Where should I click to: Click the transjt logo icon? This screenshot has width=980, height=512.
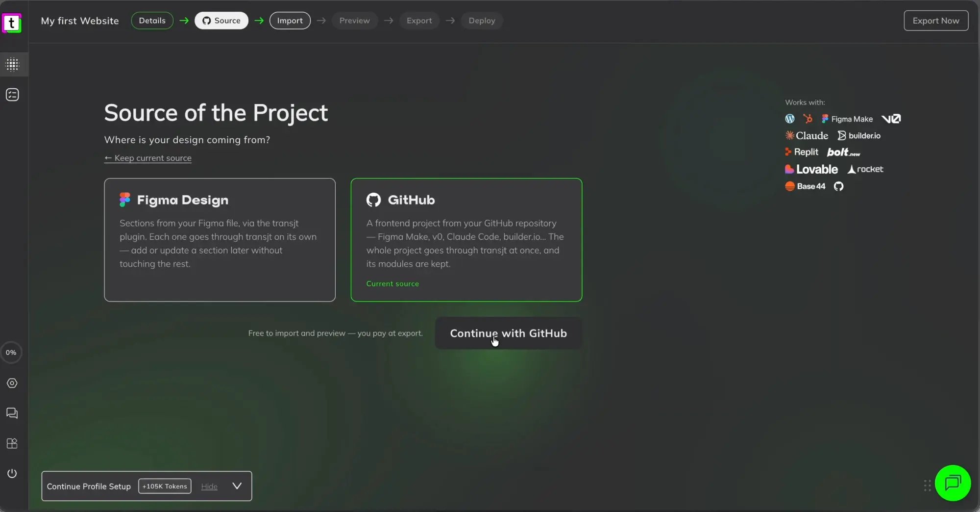(12, 23)
